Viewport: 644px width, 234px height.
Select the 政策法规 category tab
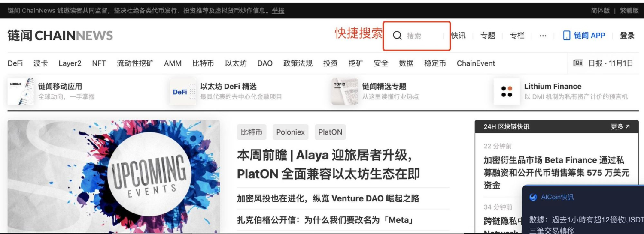(298, 63)
